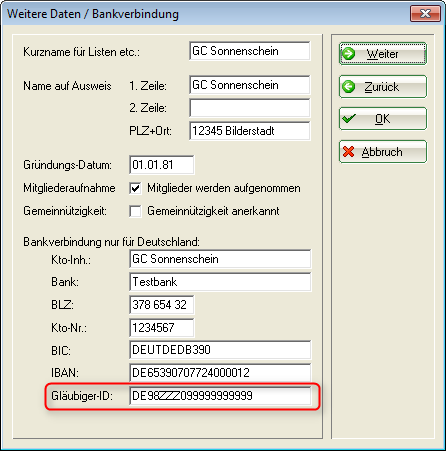Focus the IBAN input field
The image size is (446, 451).
click(220, 373)
